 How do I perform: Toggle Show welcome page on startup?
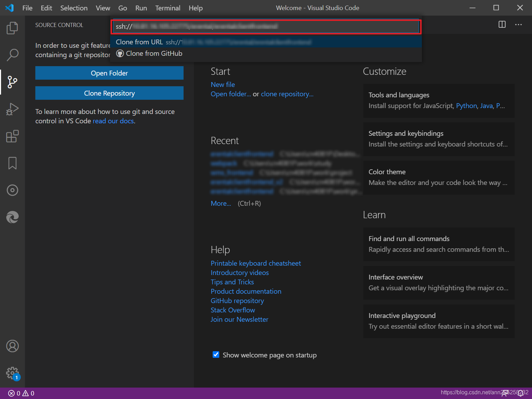click(x=216, y=354)
